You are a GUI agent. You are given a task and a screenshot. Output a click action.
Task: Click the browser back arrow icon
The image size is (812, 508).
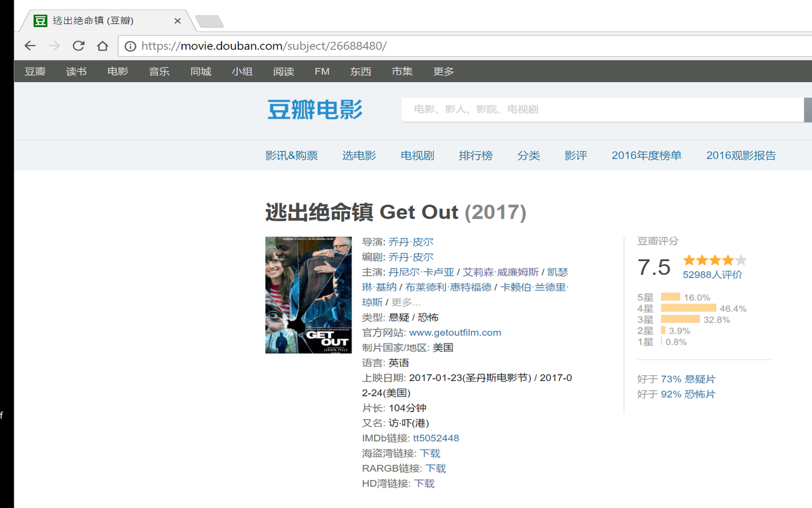click(30, 46)
